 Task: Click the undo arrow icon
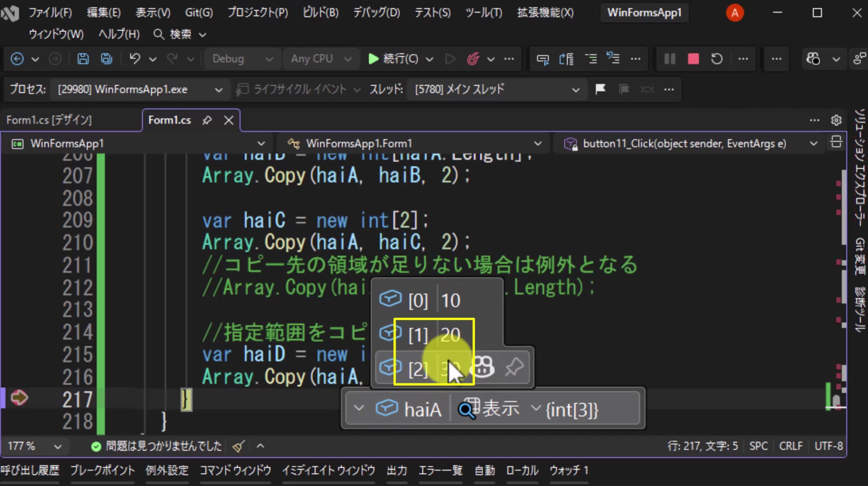(x=135, y=59)
